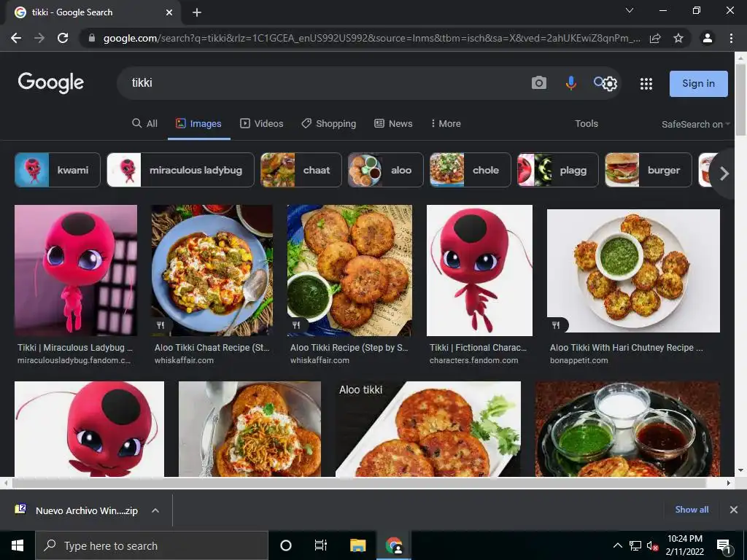747x560 pixels.
Task: Start voice search with microphone
Action: (570, 83)
